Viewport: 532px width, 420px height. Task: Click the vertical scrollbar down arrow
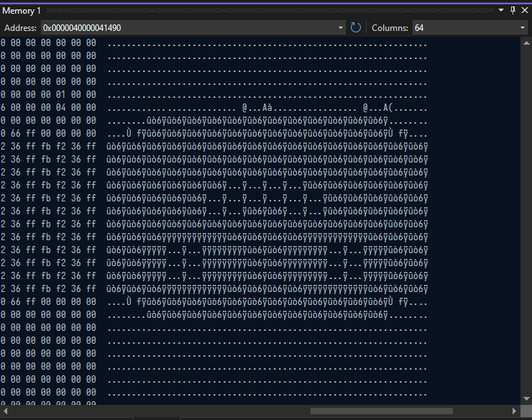(526, 398)
